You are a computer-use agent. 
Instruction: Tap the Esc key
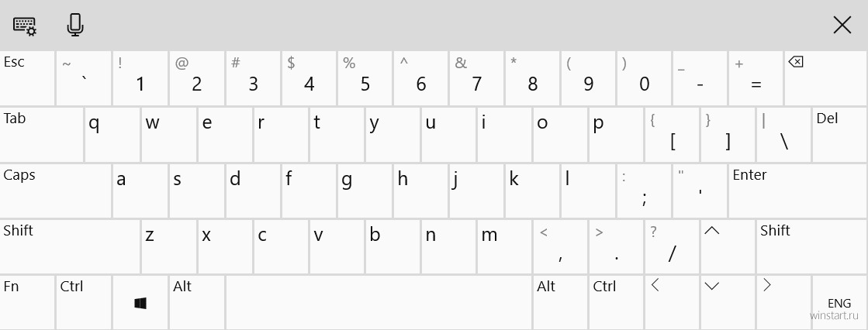tap(27, 78)
